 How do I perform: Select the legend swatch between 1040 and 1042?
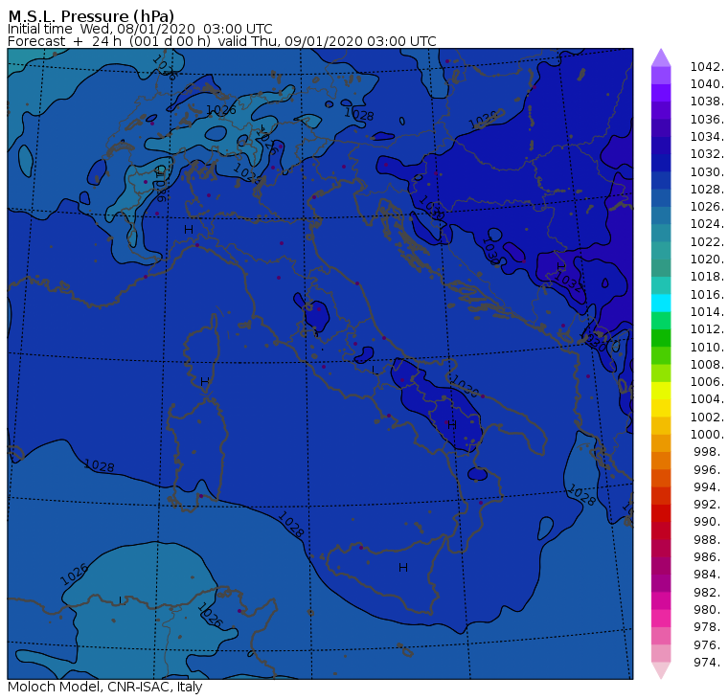click(661, 76)
